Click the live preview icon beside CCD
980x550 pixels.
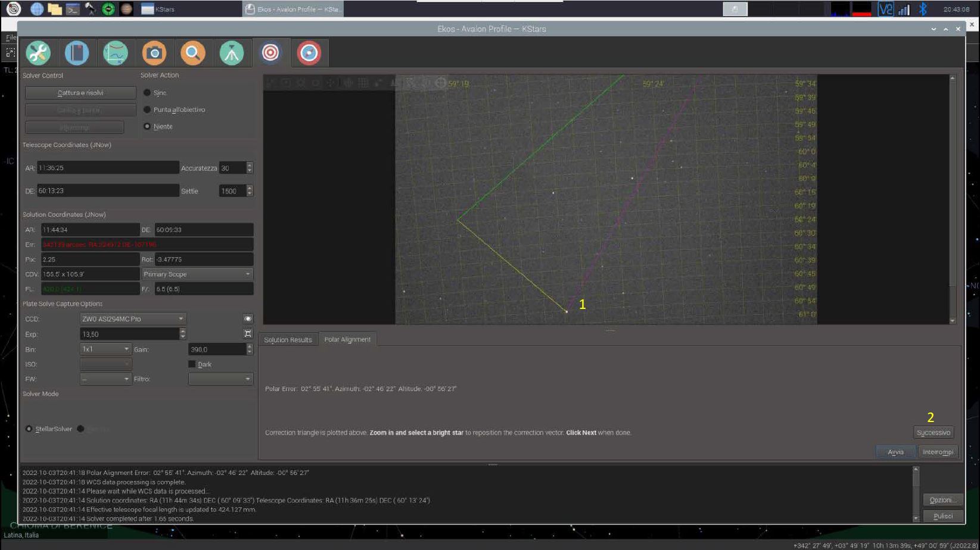[248, 319]
